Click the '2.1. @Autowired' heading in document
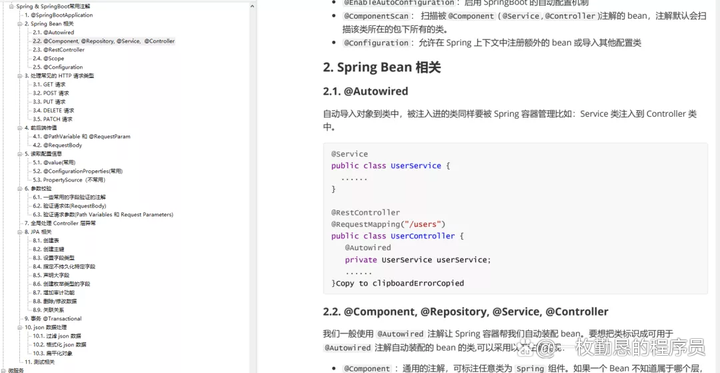The height and width of the screenshot is (373, 720). coord(366,91)
